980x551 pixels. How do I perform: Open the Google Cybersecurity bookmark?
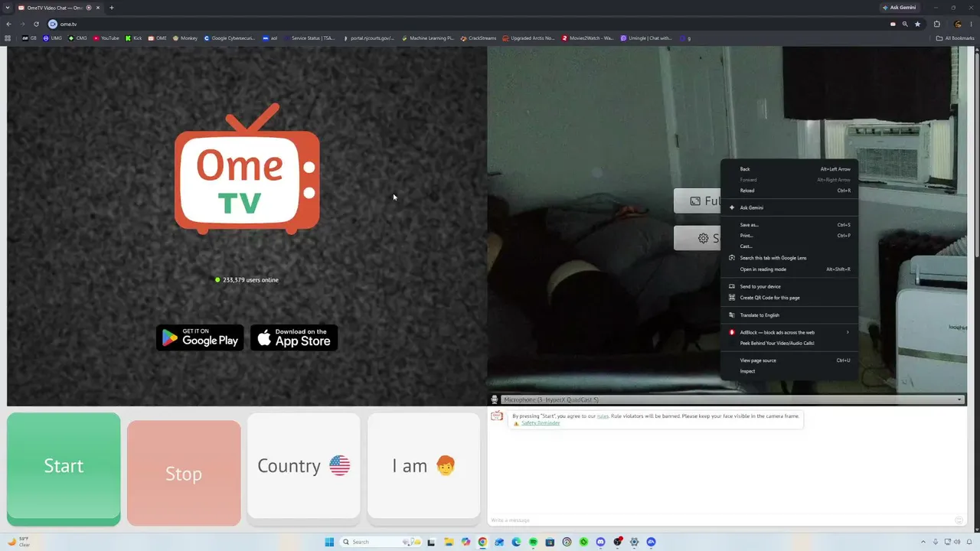pyautogui.click(x=229, y=37)
